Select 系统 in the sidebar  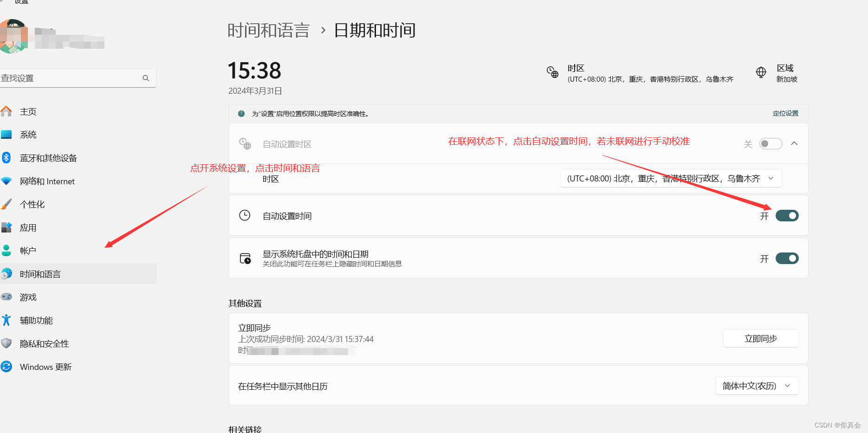[x=78, y=135]
